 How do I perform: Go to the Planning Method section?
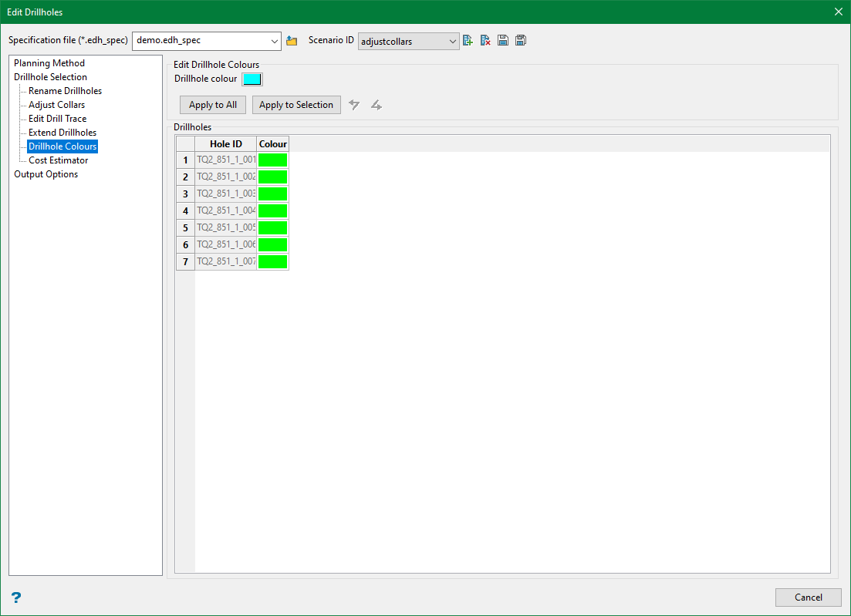coord(49,63)
